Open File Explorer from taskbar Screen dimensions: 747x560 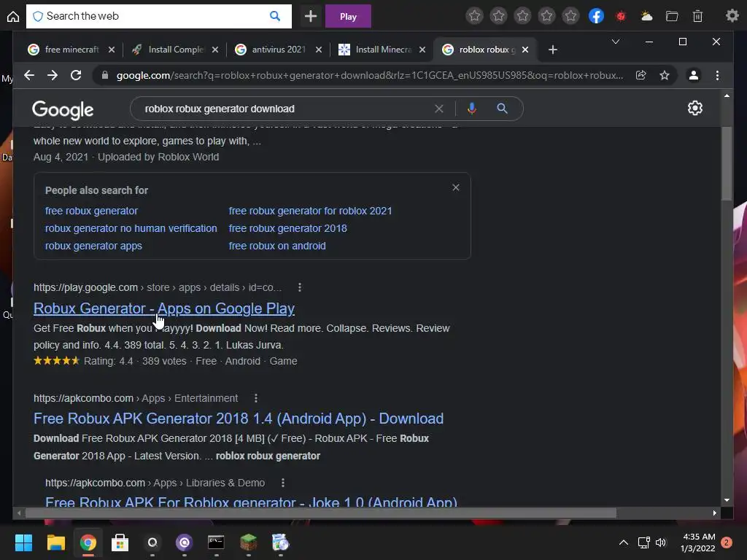pos(55,542)
